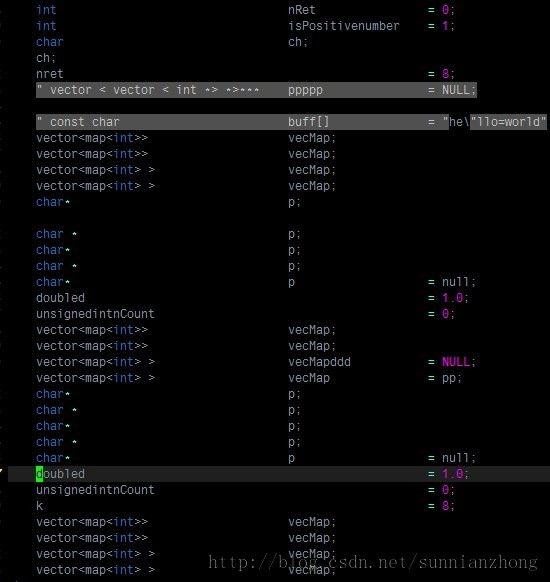This screenshot has width=550, height=582.
Task: Click the "llo=world" string literal
Action: 508,122
